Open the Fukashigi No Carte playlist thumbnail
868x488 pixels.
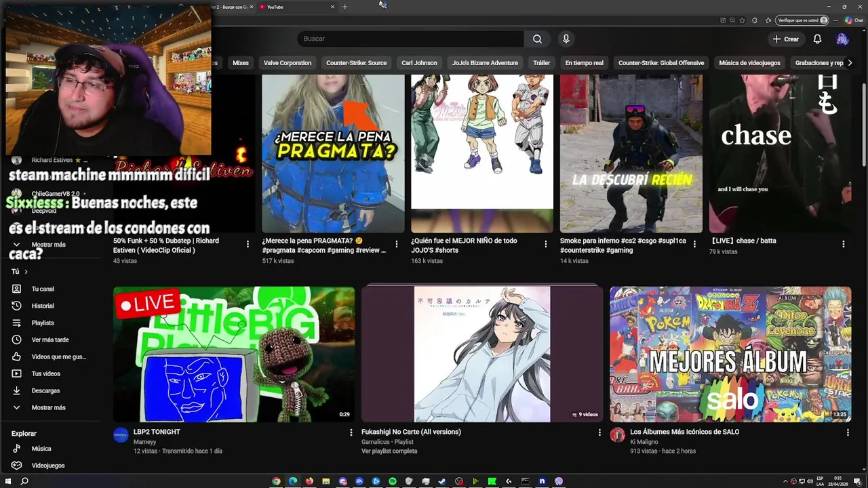pyautogui.click(x=482, y=354)
